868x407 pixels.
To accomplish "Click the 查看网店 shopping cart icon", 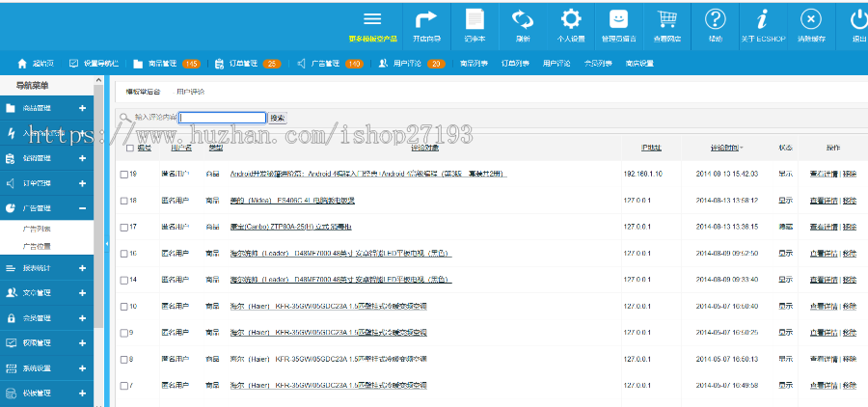I will [667, 19].
